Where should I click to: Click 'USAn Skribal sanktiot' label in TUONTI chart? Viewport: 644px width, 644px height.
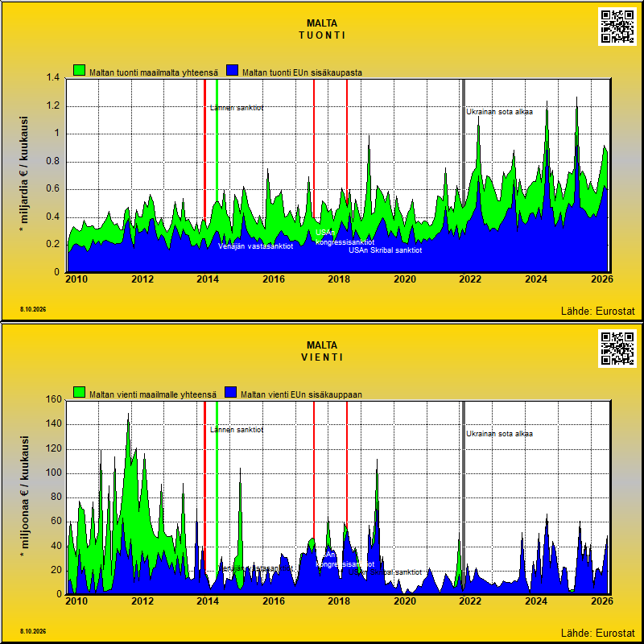tap(386, 250)
